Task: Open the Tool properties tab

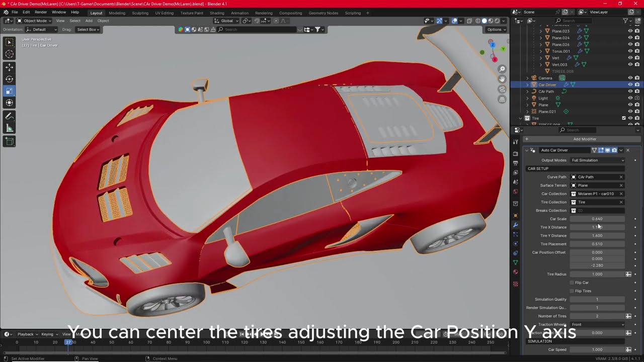Action: pyautogui.click(x=515, y=142)
